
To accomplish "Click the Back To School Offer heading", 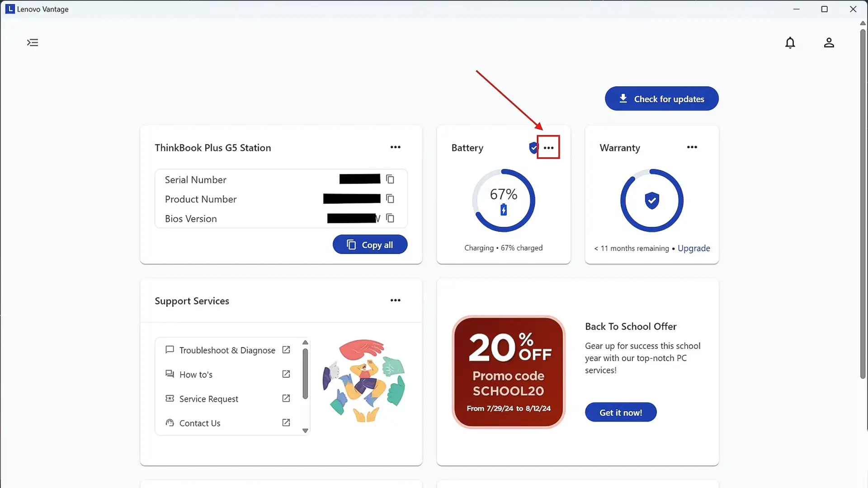I will click(631, 326).
